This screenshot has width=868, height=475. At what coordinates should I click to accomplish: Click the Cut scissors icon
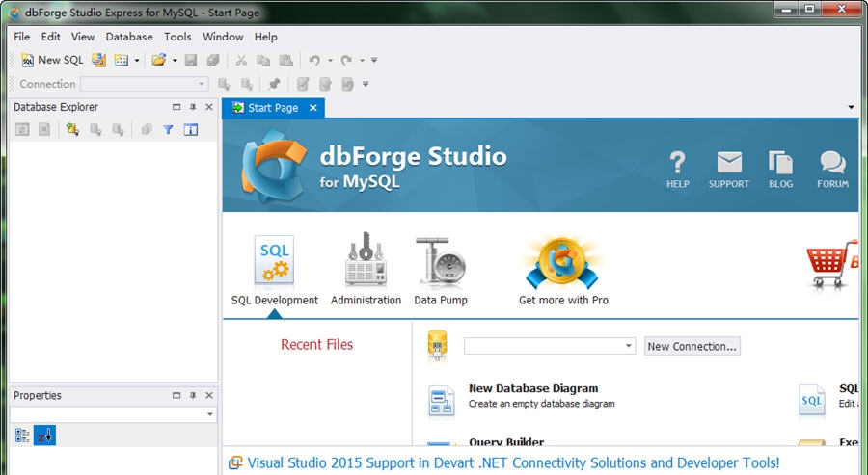pos(241,60)
